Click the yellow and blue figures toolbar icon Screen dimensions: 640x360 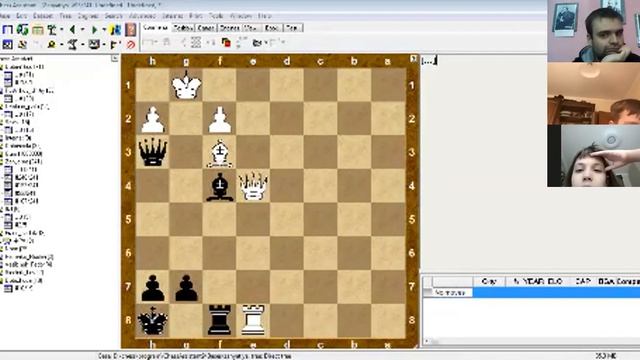tap(116, 29)
